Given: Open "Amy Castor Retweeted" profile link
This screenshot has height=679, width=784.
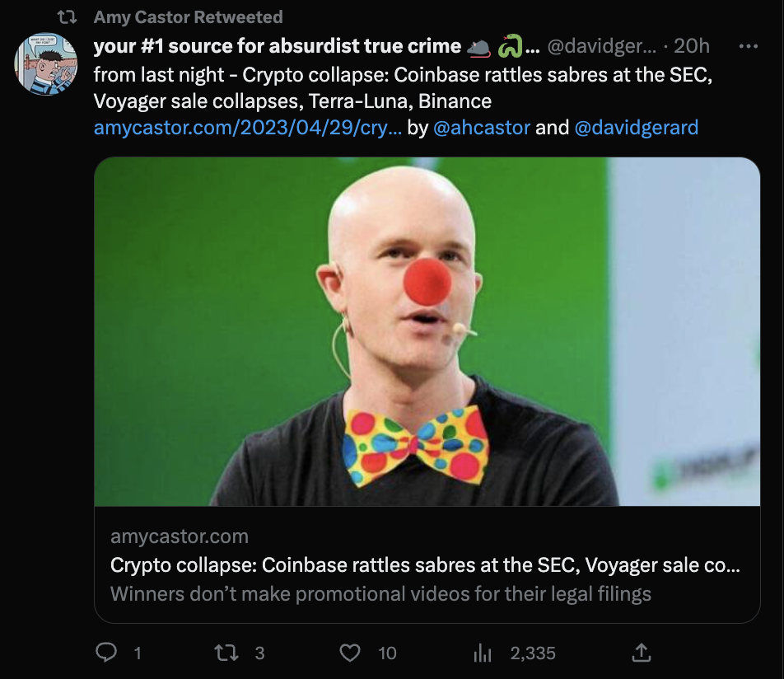Looking at the screenshot, I should [x=188, y=16].
